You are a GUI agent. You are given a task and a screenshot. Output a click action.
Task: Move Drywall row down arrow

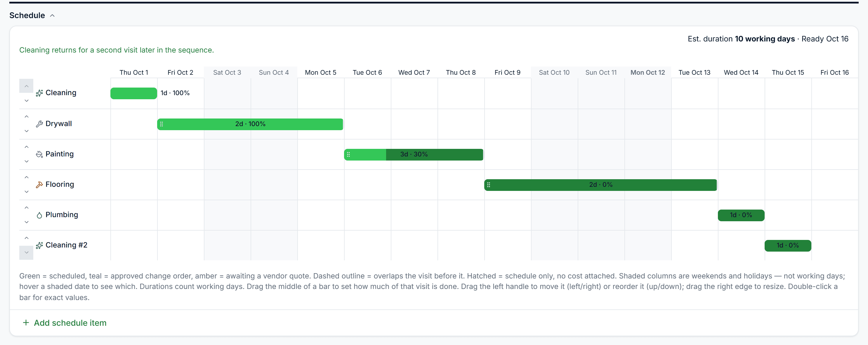coord(26,130)
